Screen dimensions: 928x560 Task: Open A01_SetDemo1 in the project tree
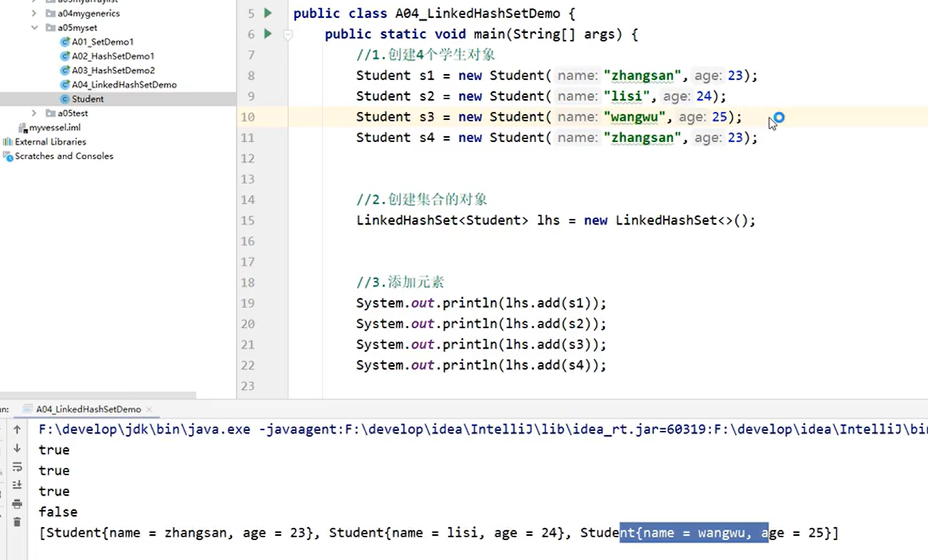pyautogui.click(x=102, y=42)
